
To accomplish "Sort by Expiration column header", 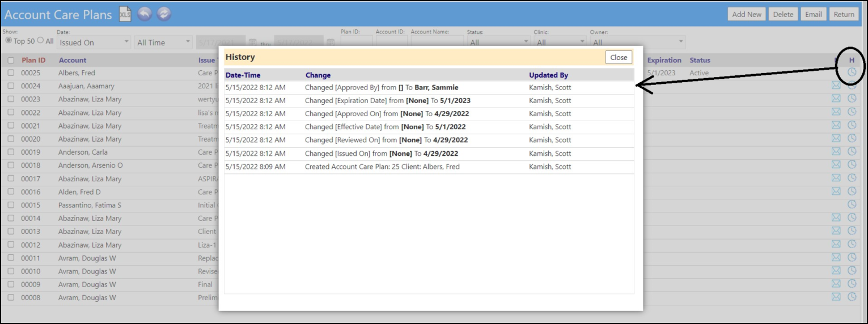I will click(x=664, y=60).
